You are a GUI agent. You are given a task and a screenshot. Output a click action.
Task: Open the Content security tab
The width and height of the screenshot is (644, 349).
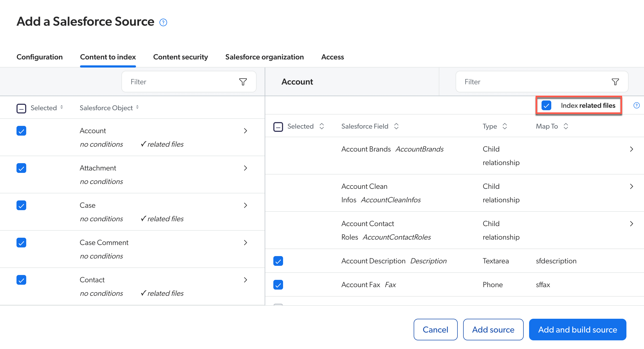click(x=181, y=57)
